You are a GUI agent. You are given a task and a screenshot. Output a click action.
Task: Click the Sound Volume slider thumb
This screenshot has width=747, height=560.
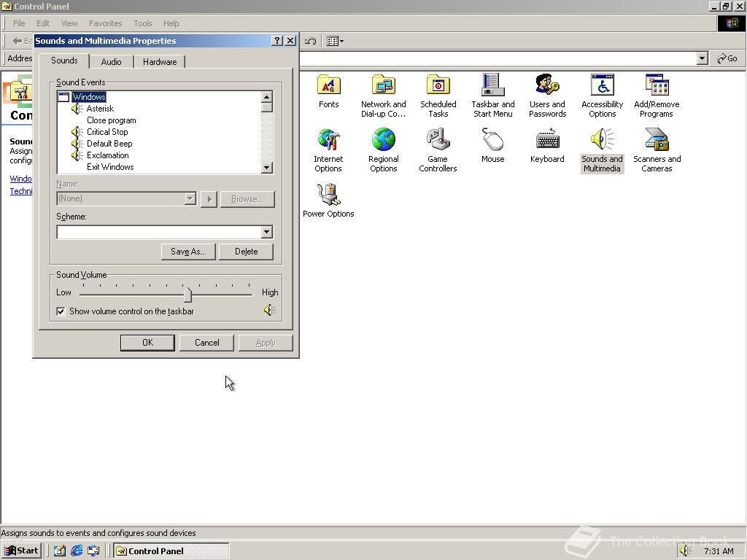[187, 295]
